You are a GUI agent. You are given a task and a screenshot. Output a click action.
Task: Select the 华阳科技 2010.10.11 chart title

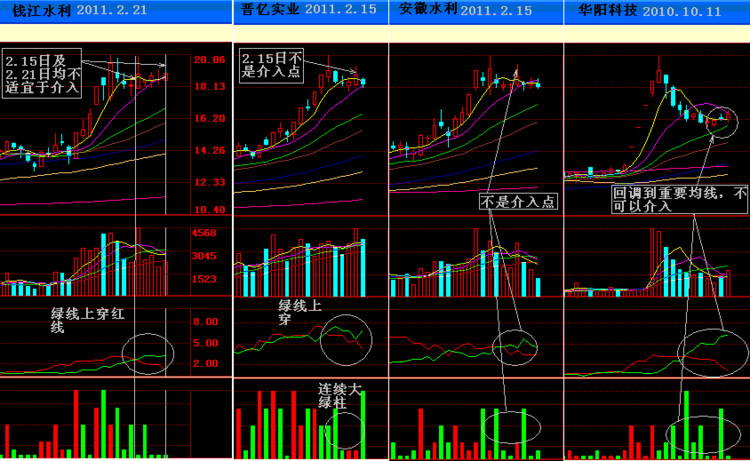tap(649, 11)
